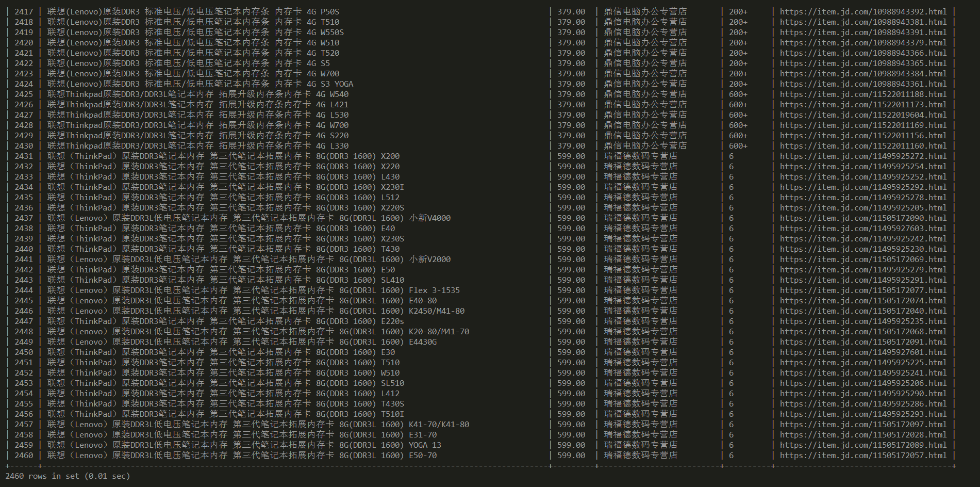Click the '2460 rows in set (0.01 sec)' line

point(68,476)
